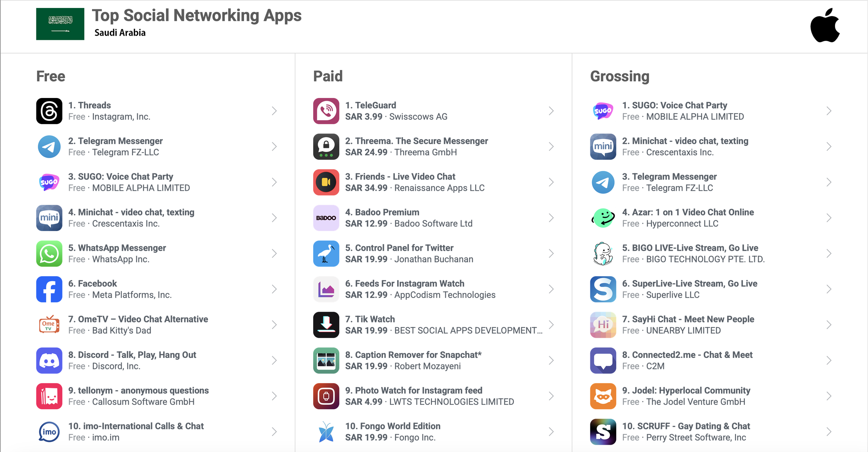Screen dimensions: 868x452
Task: Select the Free category heading
Action: [x=51, y=76]
